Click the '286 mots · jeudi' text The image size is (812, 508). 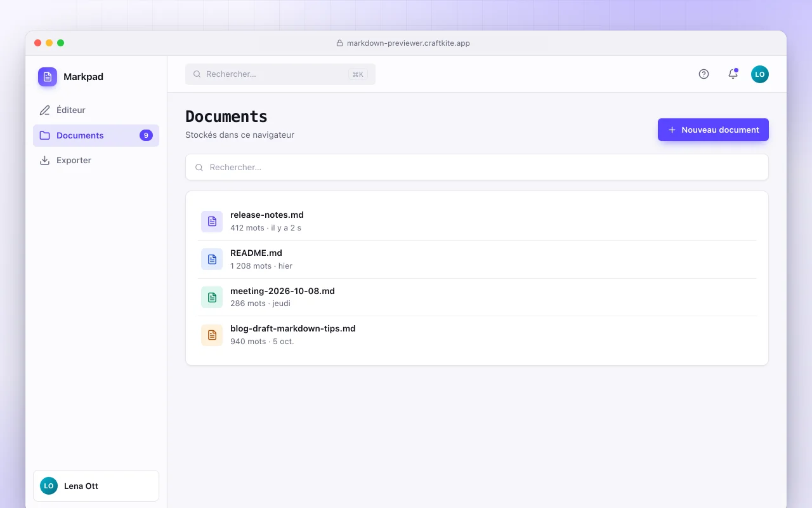coord(260,304)
